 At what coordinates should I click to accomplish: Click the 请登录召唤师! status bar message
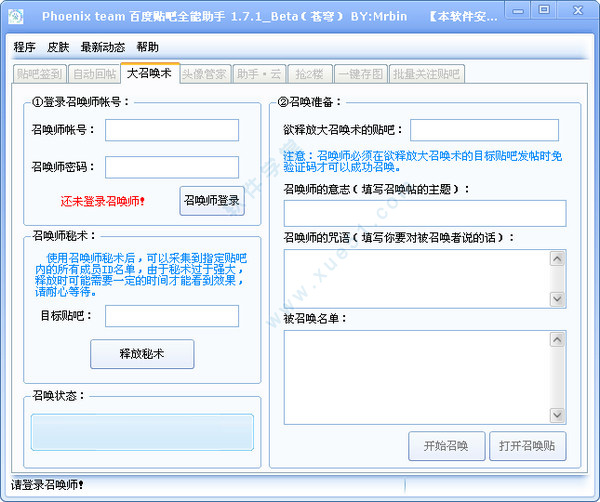click(x=47, y=485)
